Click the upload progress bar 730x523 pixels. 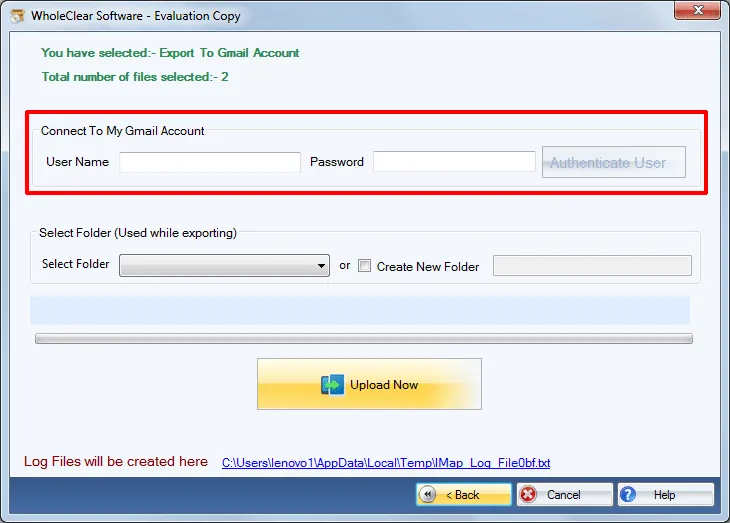(364, 339)
